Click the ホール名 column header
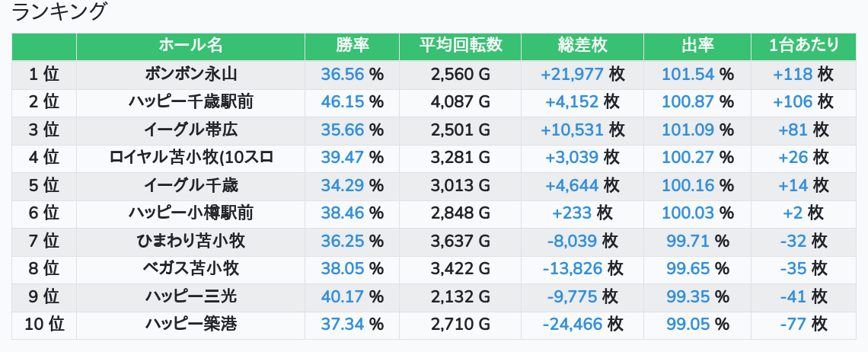The width and height of the screenshot is (868, 352). pyautogui.click(x=190, y=46)
